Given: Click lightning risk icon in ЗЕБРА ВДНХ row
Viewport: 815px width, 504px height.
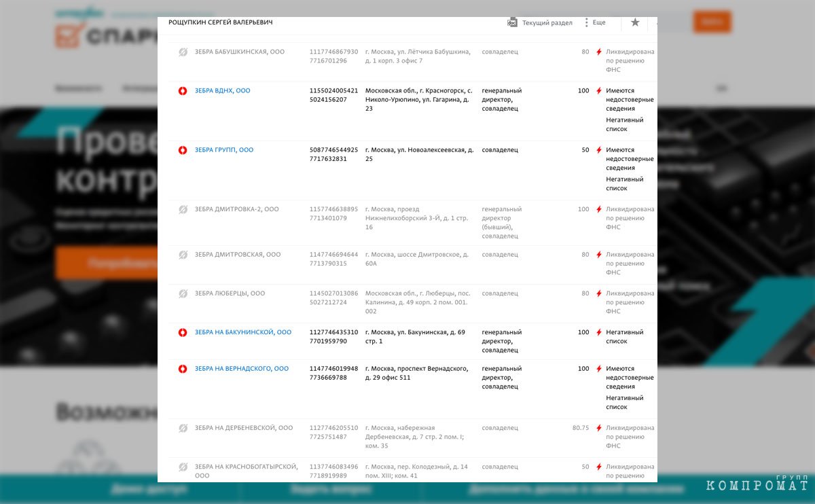Looking at the screenshot, I should tap(598, 91).
